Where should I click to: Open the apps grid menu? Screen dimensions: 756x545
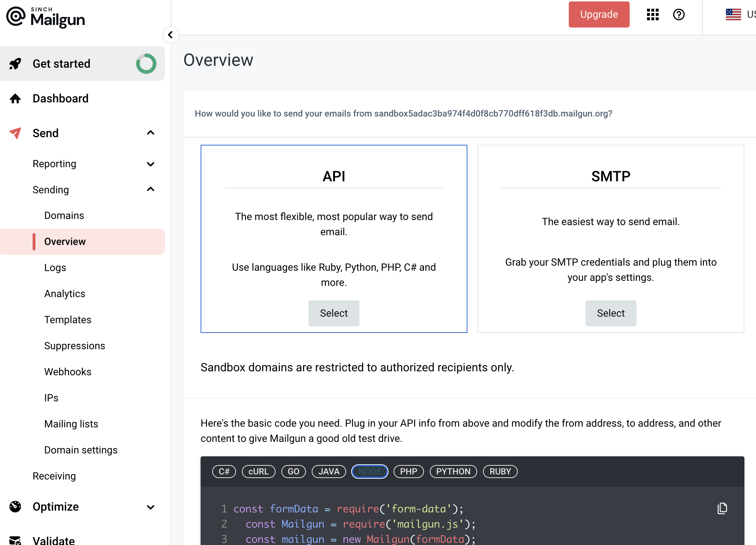coord(653,14)
